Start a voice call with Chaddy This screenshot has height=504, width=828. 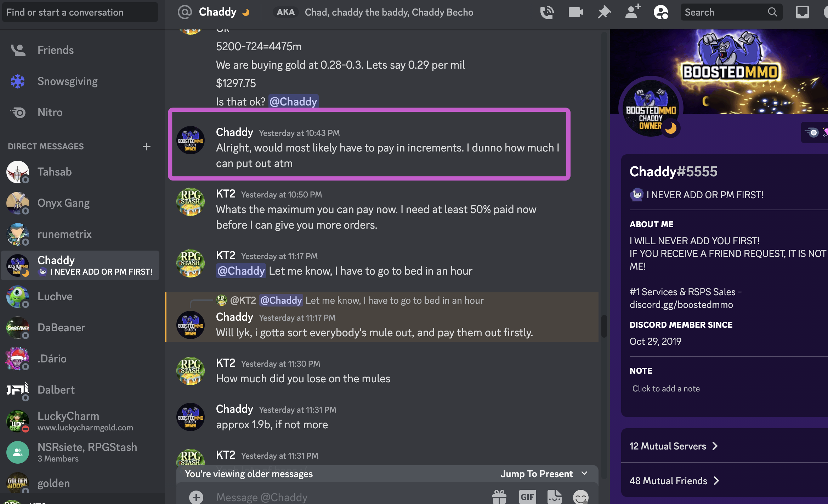547,12
